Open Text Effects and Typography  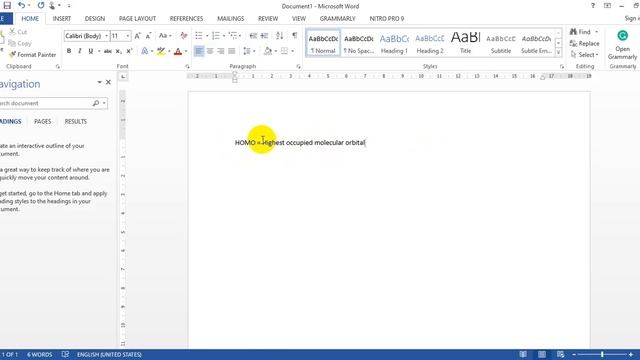(144, 51)
